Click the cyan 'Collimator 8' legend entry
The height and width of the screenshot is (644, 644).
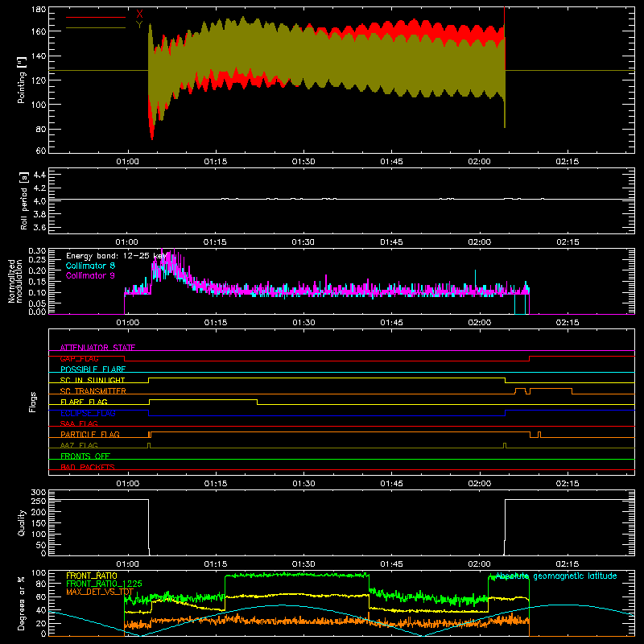point(90,266)
